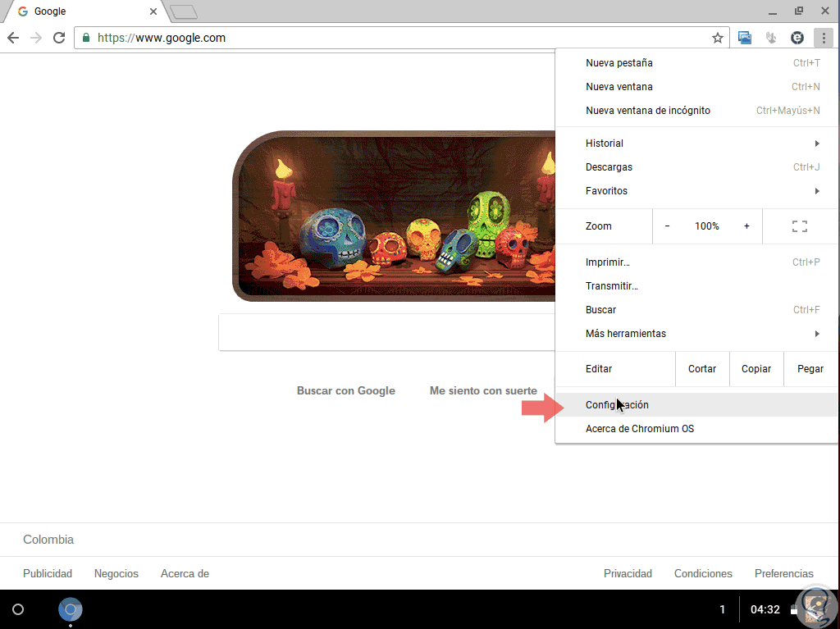Screen dimensions: 840x629
Task: Choose Imprimir...
Action: tap(696, 262)
